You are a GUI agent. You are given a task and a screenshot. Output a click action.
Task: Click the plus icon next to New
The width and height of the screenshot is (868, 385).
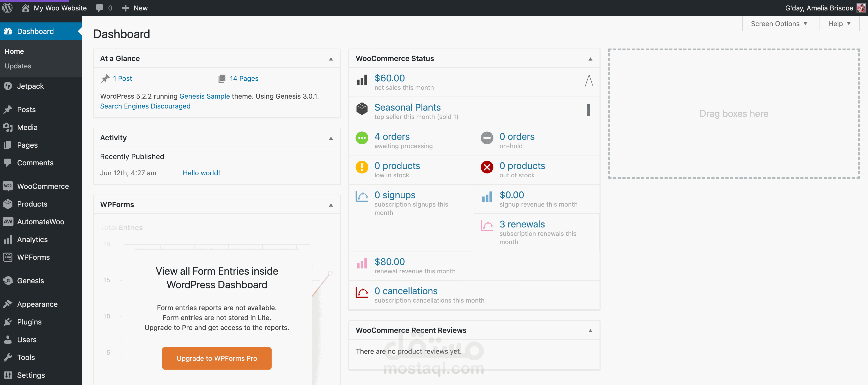click(125, 8)
